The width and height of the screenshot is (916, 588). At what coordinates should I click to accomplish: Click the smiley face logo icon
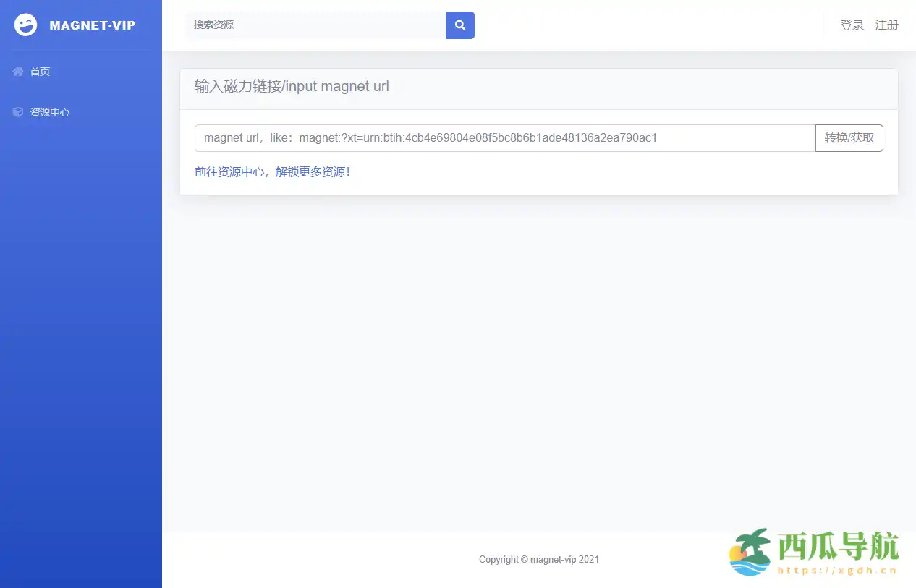(x=25, y=25)
